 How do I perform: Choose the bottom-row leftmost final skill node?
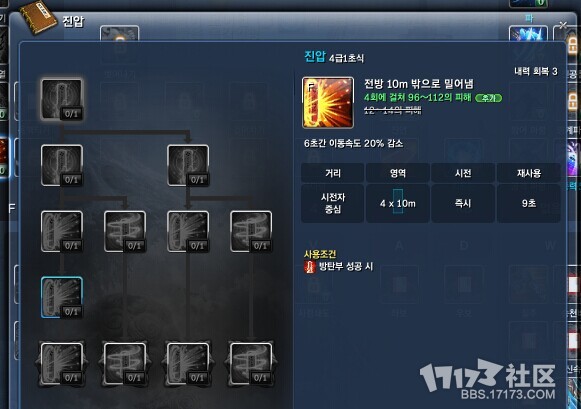pyautogui.click(x=62, y=363)
